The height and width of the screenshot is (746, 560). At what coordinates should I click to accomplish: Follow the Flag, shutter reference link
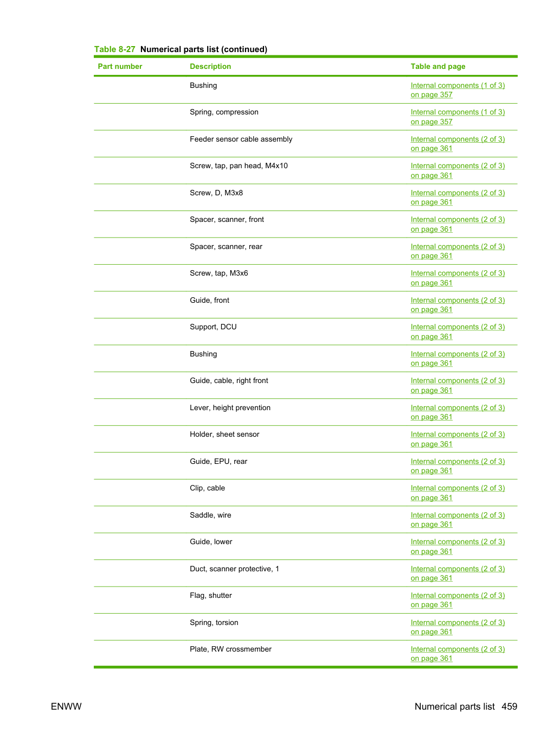[x=458, y=600]
